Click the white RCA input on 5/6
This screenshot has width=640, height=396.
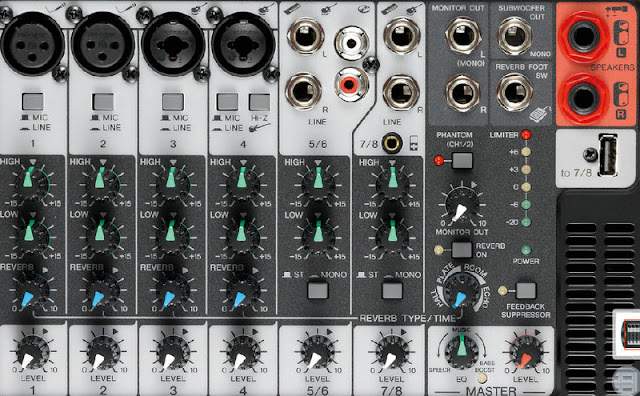352,43
